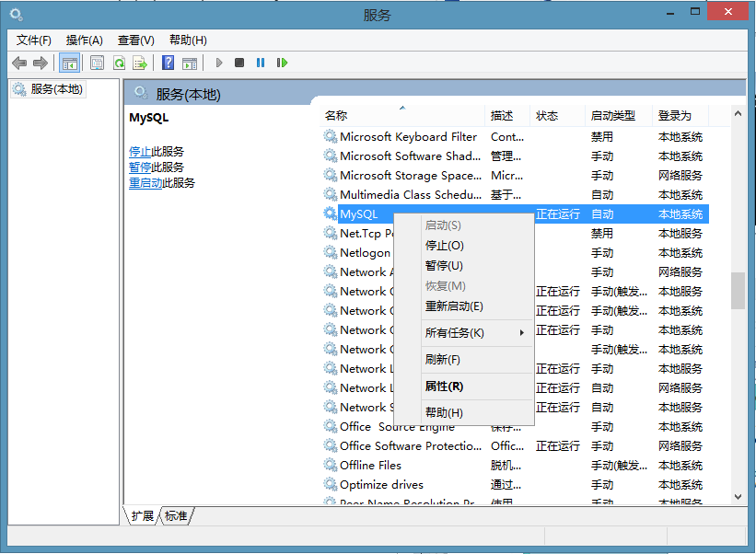The image size is (756, 554).
Task: Click the blue Help question mark icon
Action: pyautogui.click(x=168, y=63)
